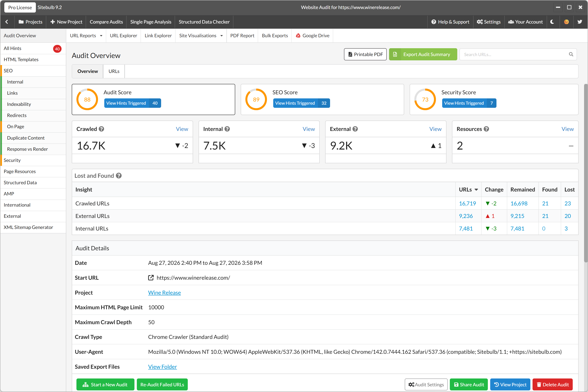
Task: Open Bulk Exports
Action: [275, 35]
